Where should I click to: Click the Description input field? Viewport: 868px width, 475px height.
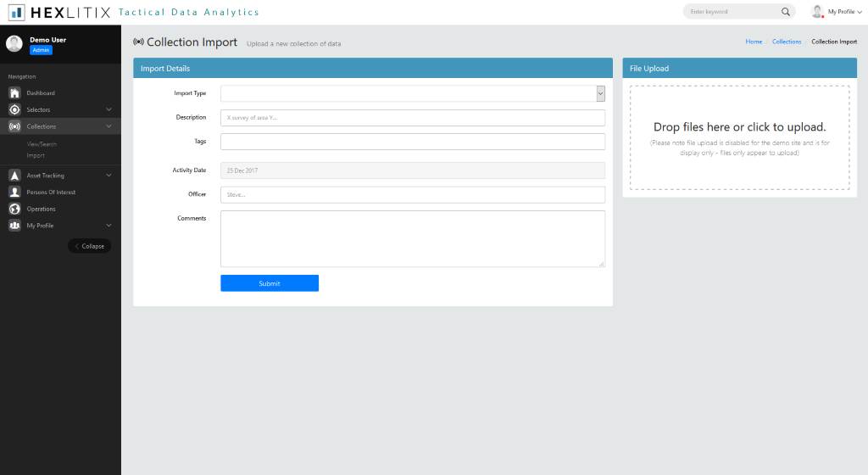pyautogui.click(x=412, y=118)
